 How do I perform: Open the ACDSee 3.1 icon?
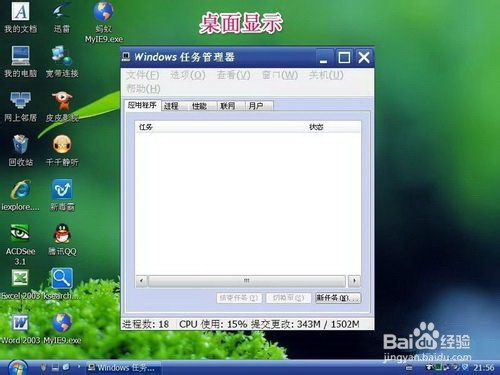pos(21,244)
